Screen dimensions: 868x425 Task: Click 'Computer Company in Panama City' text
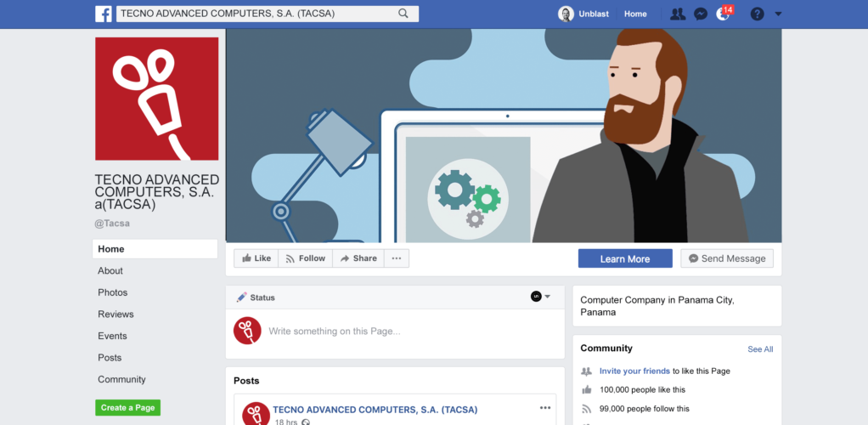(657, 306)
